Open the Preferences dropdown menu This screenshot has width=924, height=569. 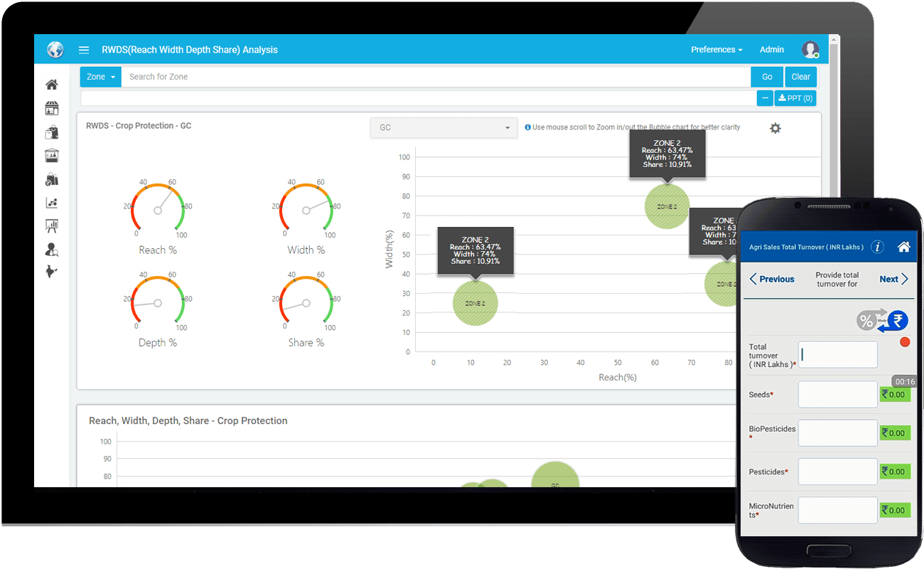tap(716, 50)
